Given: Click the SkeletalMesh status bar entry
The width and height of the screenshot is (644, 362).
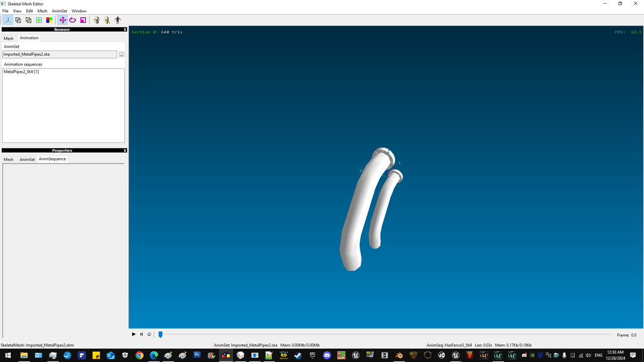Looking at the screenshot, I should (x=38, y=345).
